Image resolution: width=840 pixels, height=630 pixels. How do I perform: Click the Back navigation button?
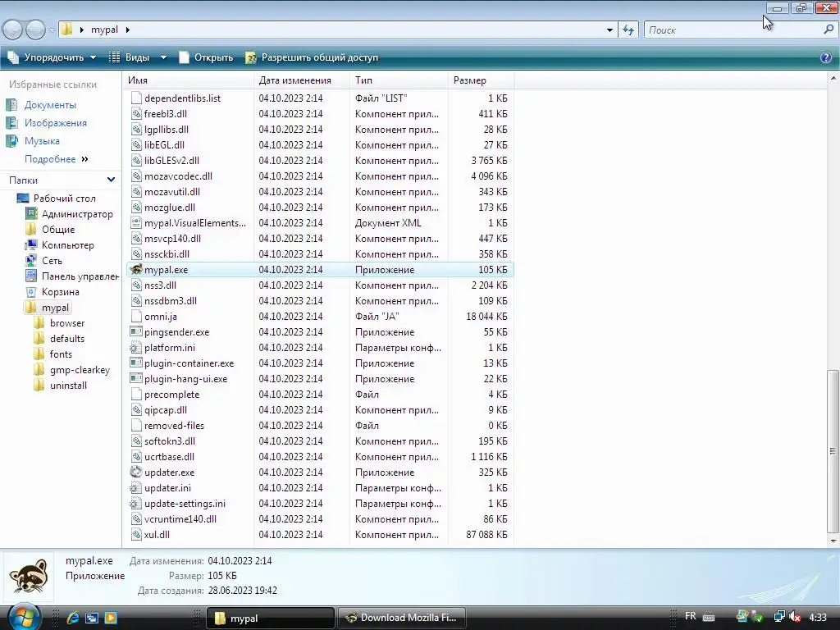[13, 30]
